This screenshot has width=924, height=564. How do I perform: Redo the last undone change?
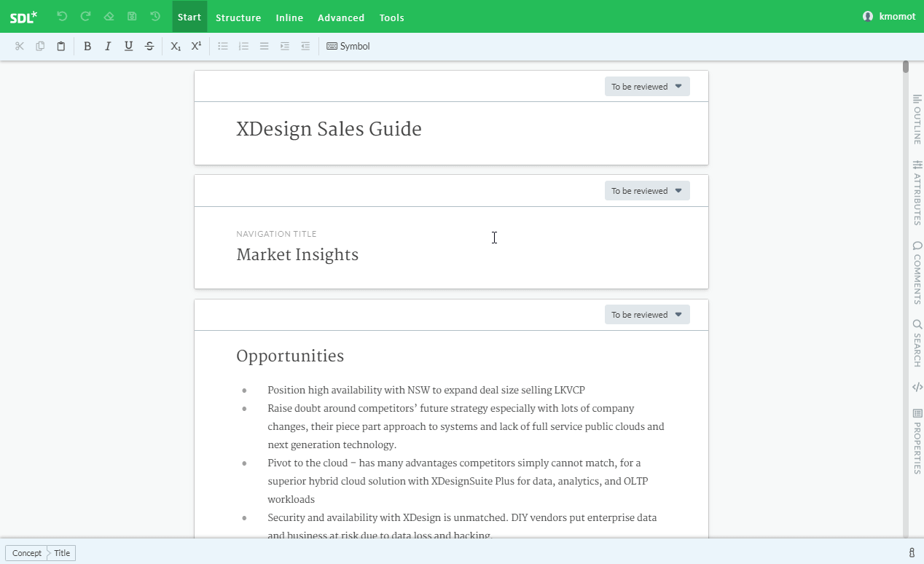click(85, 16)
